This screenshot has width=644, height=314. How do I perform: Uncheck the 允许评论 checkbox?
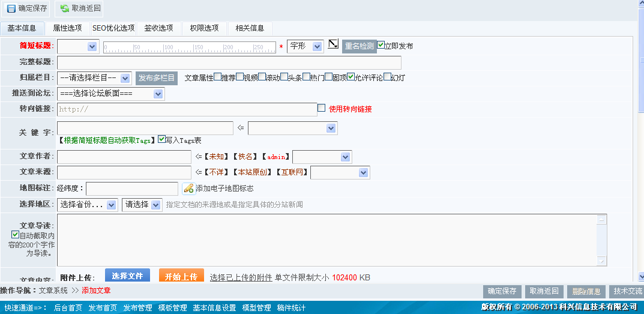[x=351, y=76]
